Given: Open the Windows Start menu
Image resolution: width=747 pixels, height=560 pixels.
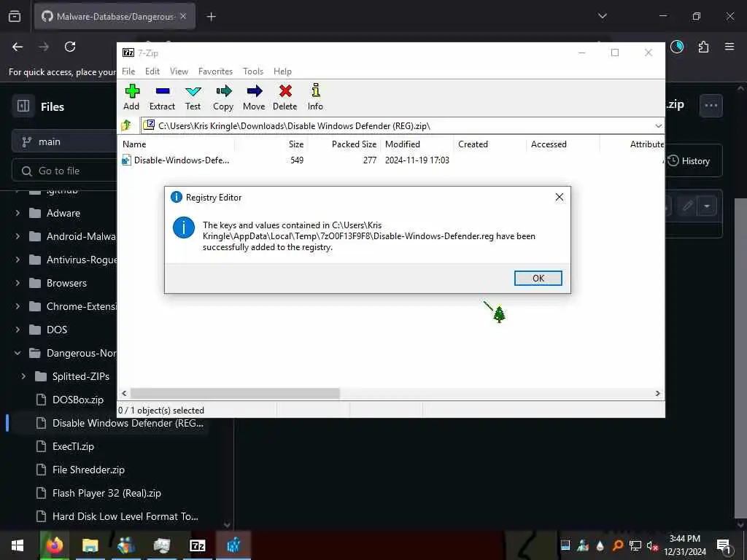Looking at the screenshot, I should (x=18, y=545).
